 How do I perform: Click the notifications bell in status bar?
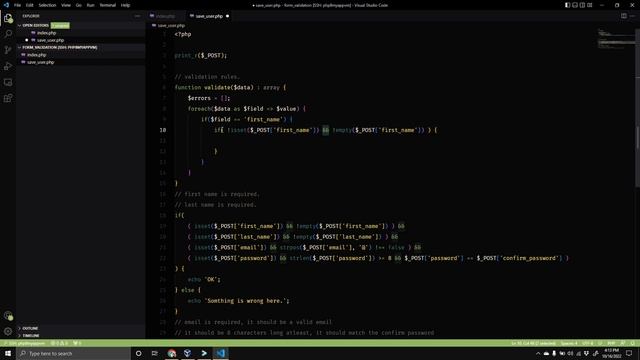click(633, 343)
